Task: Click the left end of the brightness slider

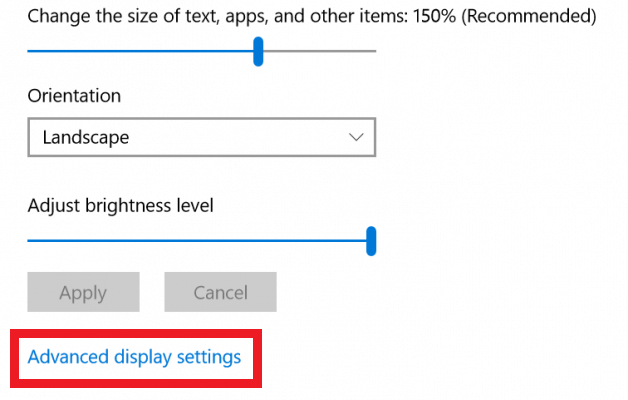Action: click(32, 240)
